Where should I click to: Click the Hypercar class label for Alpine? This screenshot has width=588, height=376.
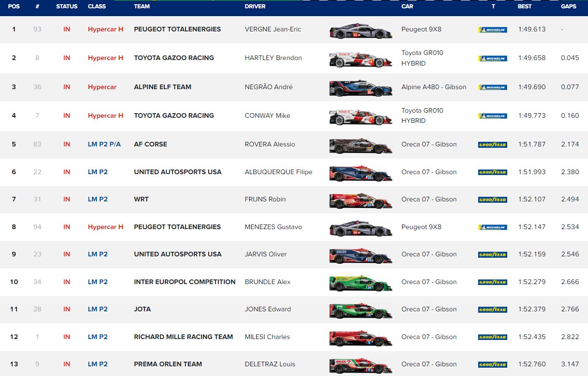102,87
